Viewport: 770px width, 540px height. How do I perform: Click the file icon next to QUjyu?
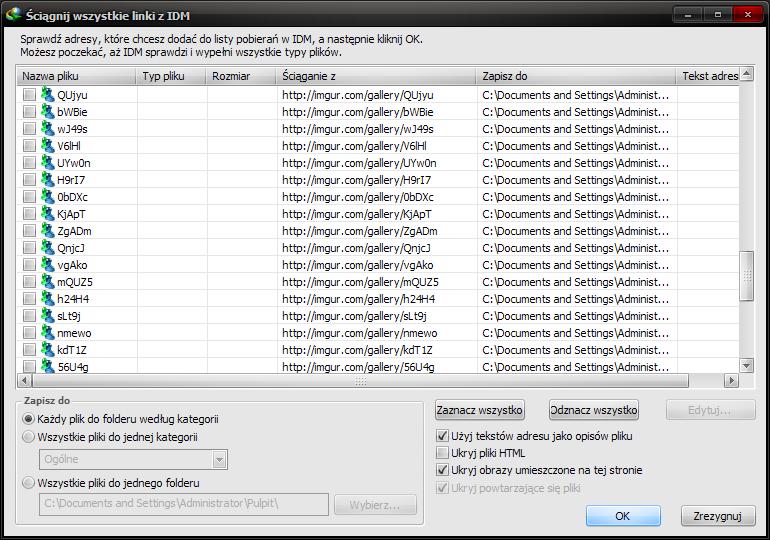click(x=48, y=94)
